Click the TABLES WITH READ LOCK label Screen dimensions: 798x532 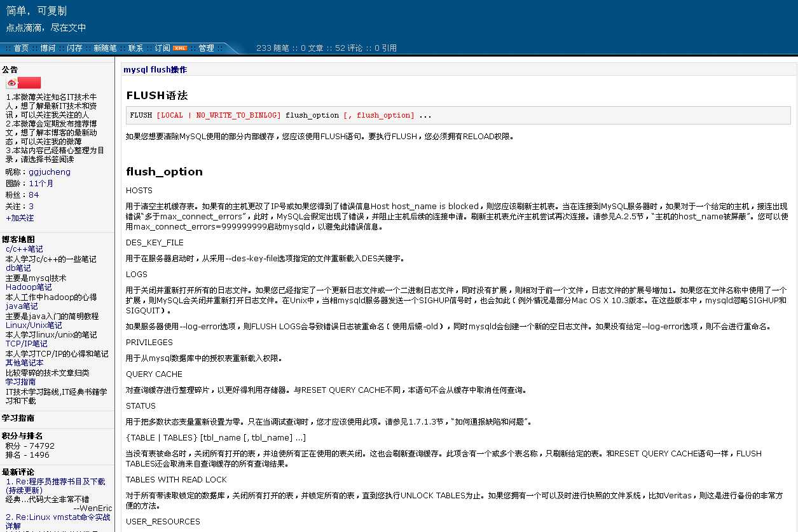coord(176,480)
